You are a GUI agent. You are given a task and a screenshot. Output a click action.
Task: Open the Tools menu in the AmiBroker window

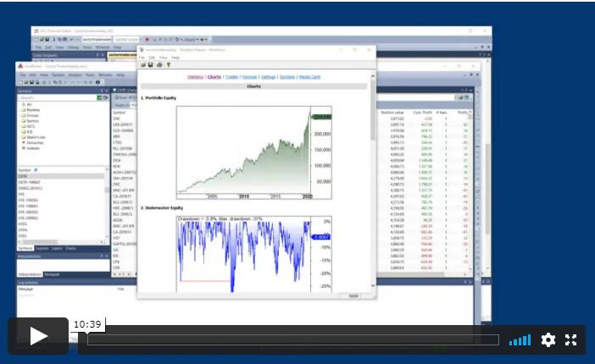pos(90,75)
